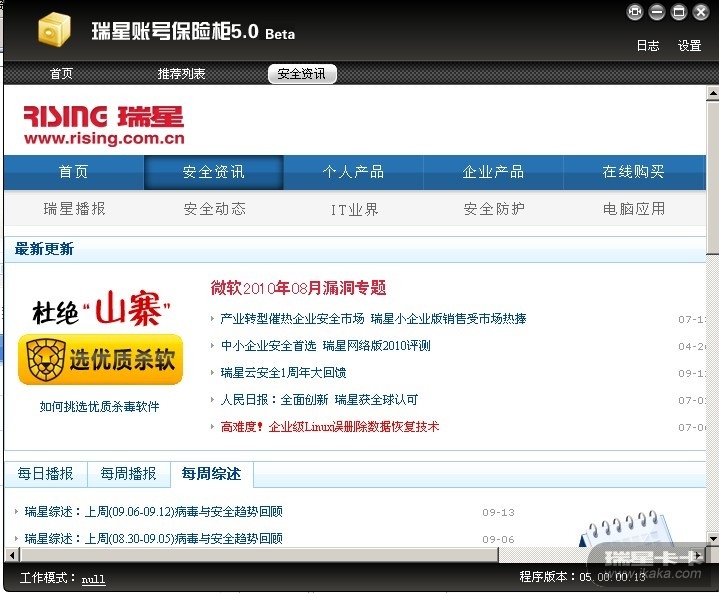This screenshot has height=593, width=719.
Task: Click the horizontal scrollbar left arrow
Action: 11,555
